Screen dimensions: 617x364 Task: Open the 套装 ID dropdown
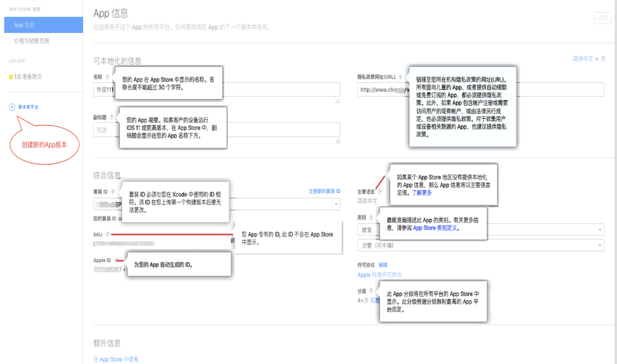point(217,204)
